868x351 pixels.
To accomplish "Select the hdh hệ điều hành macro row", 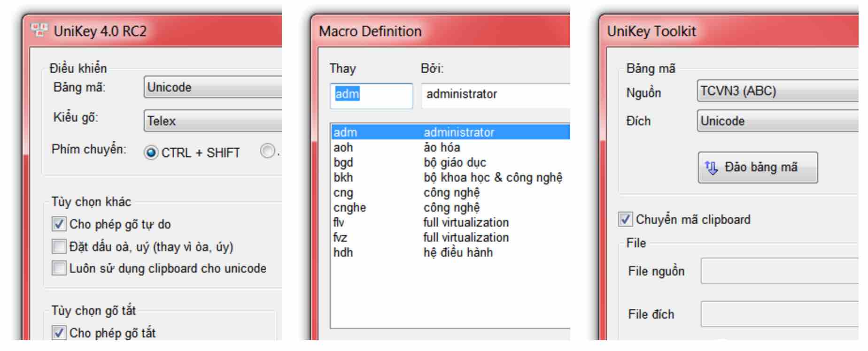I will [450, 252].
